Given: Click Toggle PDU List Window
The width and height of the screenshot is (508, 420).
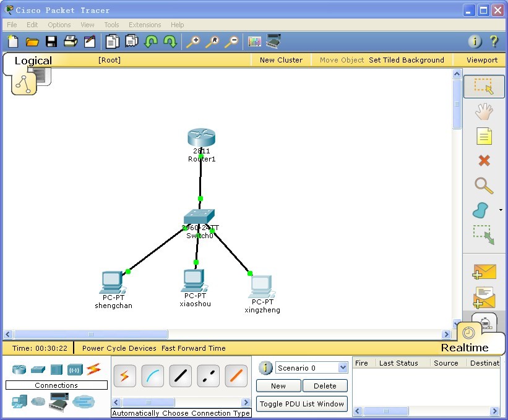Looking at the screenshot, I should point(301,404).
